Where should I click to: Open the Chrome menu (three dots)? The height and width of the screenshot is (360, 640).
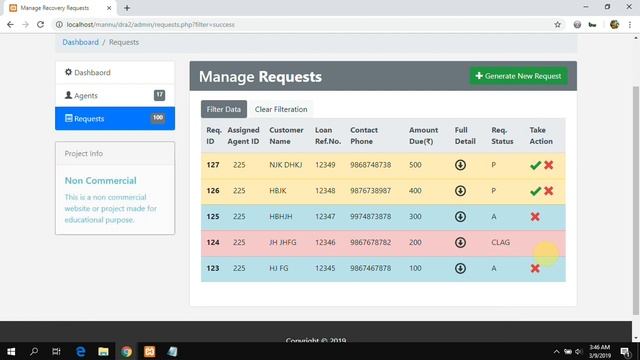point(630,24)
